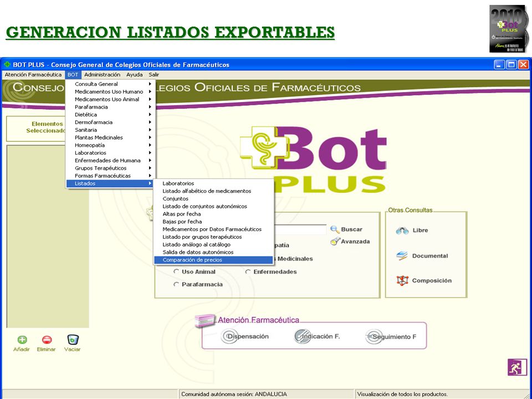This screenshot has height=399, width=532.
Task: Select Enfermedades de Humana menu entry
Action: [x=110, y=160]
